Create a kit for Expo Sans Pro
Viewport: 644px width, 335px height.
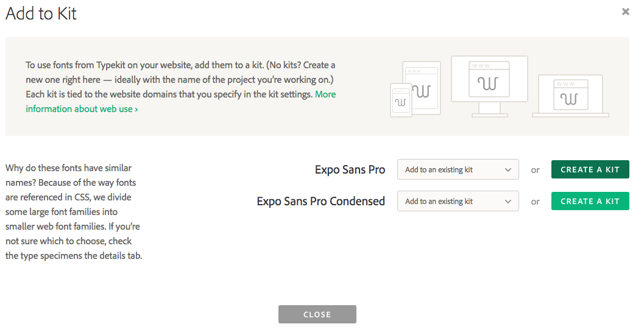click(590, 170)
